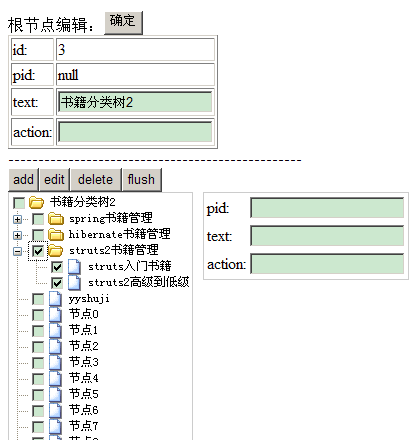Viewport: 415px width, 440px height.
Task: Tick the 节点3 checkbox
Action: point(38,363)
